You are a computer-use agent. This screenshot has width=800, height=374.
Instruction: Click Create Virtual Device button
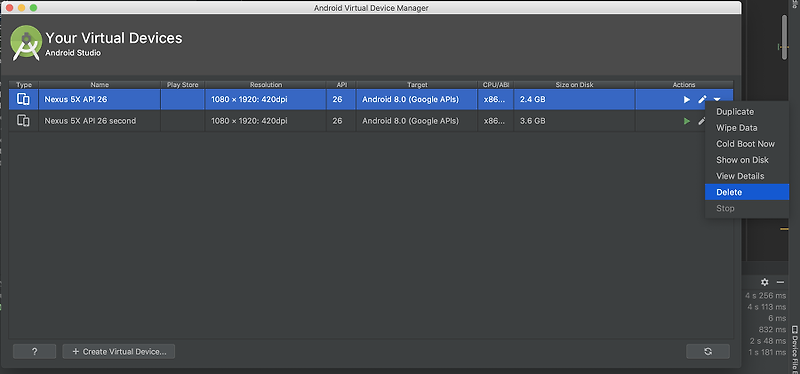point(119,352)
